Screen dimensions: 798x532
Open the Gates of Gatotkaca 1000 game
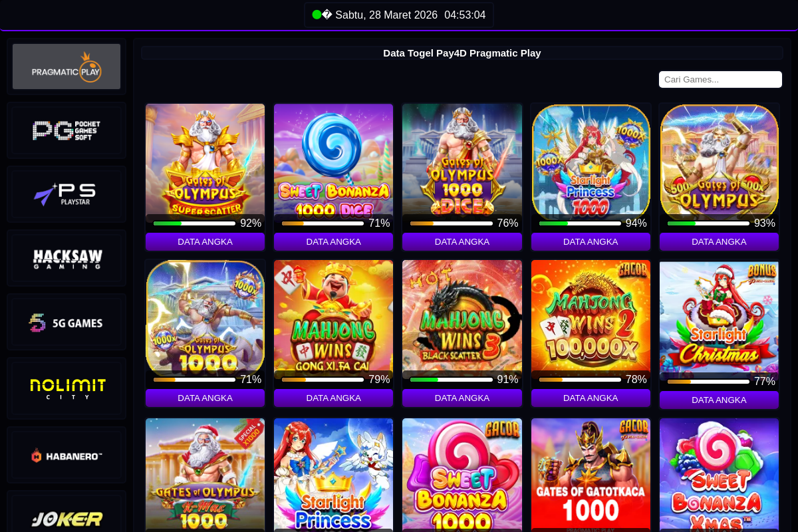point(591,474)
